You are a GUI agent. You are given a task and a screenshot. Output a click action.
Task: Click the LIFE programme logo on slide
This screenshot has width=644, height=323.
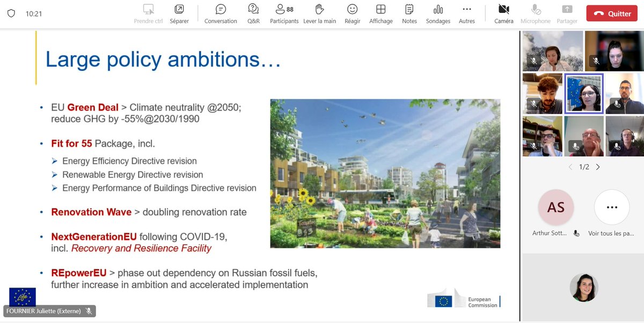[23, 297]
